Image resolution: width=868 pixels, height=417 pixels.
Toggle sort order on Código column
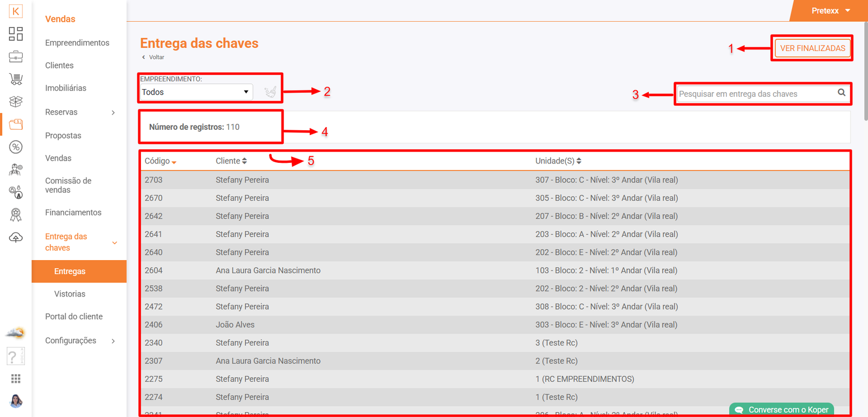pos(160,161)
